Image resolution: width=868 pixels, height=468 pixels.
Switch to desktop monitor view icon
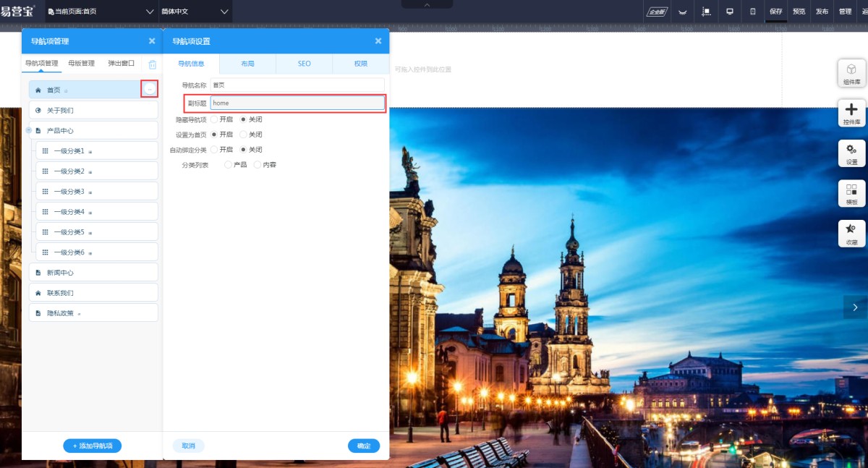click(730, 12)
